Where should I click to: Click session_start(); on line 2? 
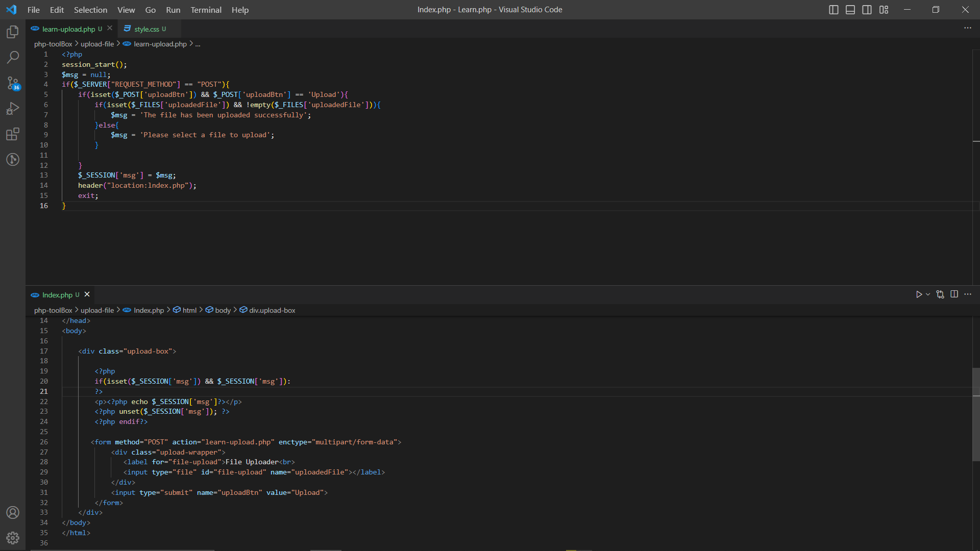coord(94,64)
